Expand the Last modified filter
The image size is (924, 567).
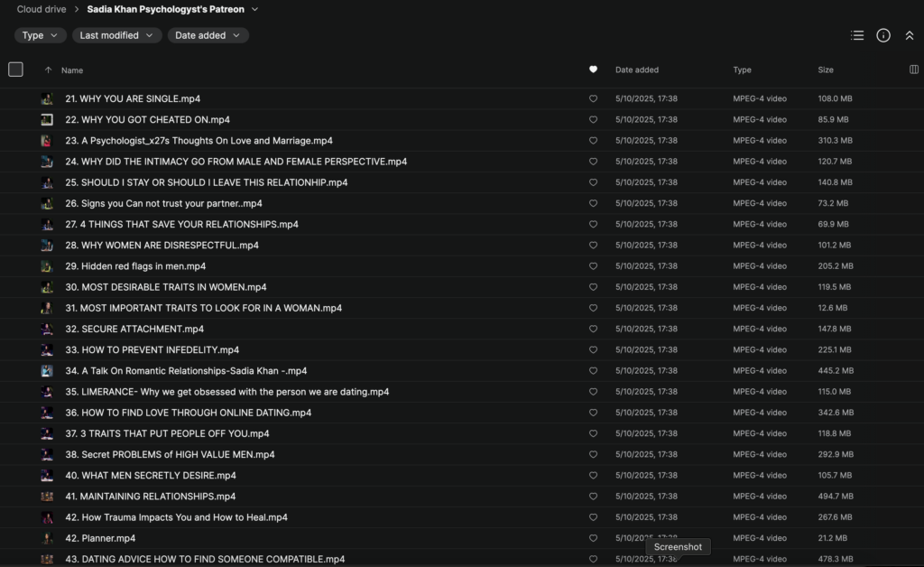(116, 35)
